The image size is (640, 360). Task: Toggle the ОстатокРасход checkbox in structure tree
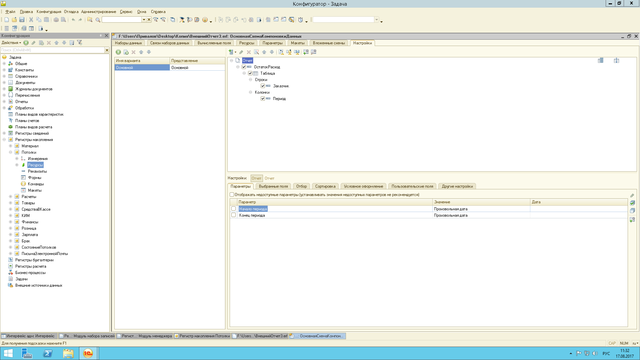(x=244, y=67)
